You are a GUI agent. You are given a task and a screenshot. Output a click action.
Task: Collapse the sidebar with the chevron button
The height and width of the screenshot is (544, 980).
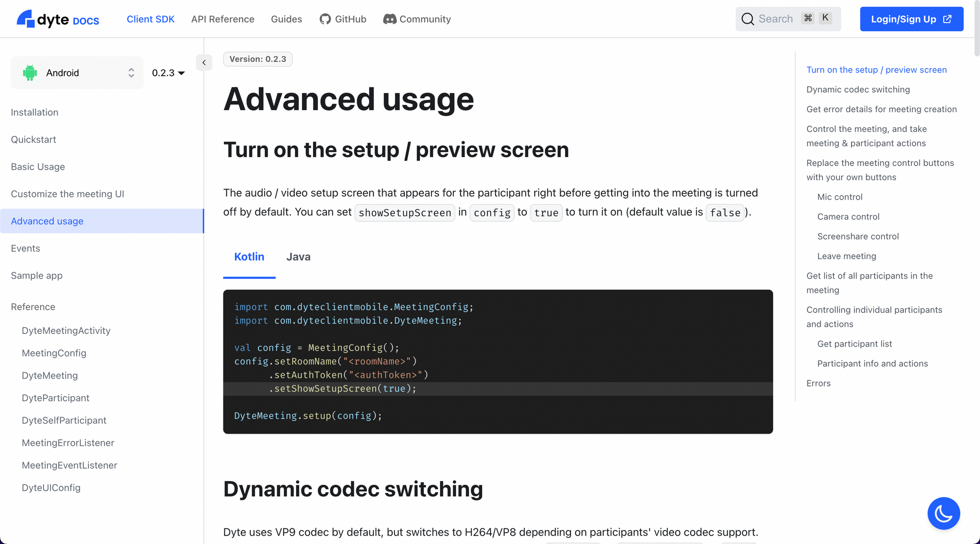204,63
